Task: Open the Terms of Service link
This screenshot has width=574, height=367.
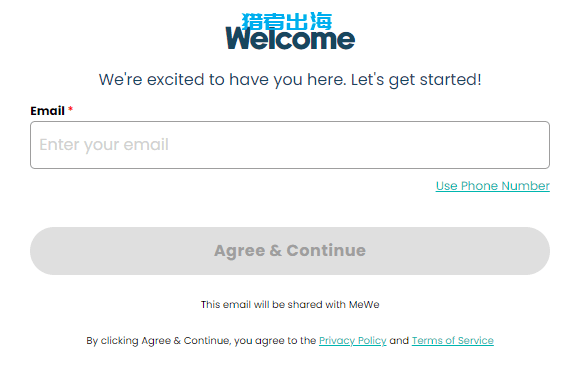Action: [452, 341]
